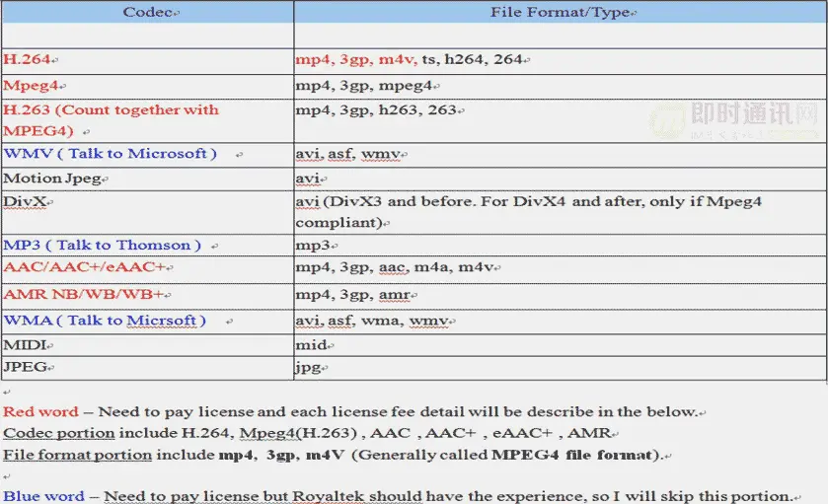This screenshot has height=504, width=828.
Task: Select the 'H.263 (Count together with MPEG4)' cell
Action: coord(148,121)
